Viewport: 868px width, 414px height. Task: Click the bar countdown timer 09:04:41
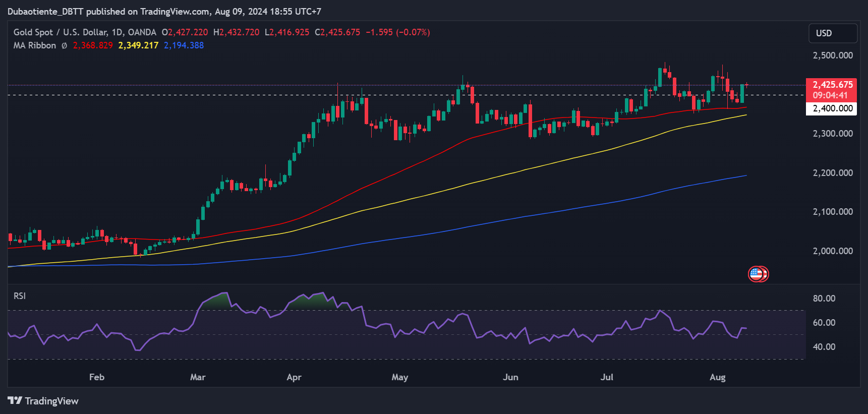point(830,95)
